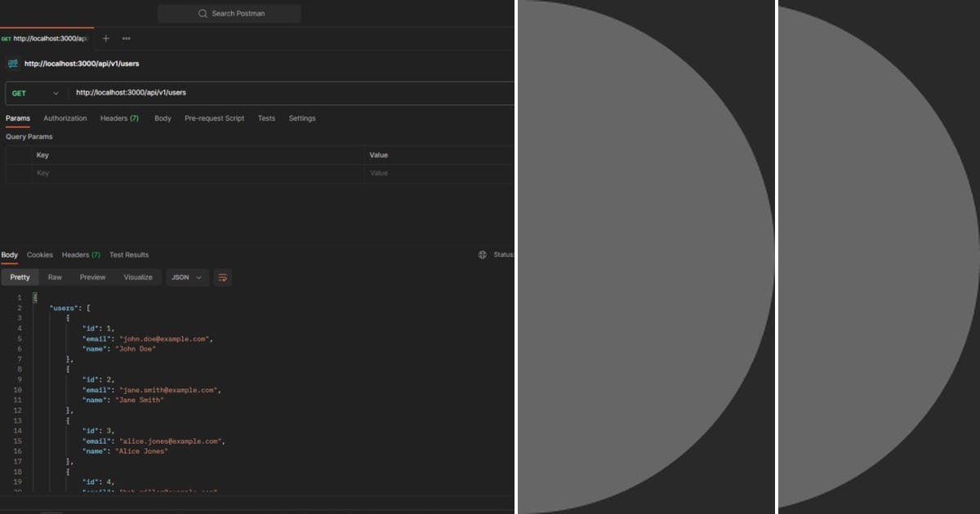This screenshot has height=514, width=980.
Task: Open the JSON format dropdown
Action: click(x=186, y=277)
